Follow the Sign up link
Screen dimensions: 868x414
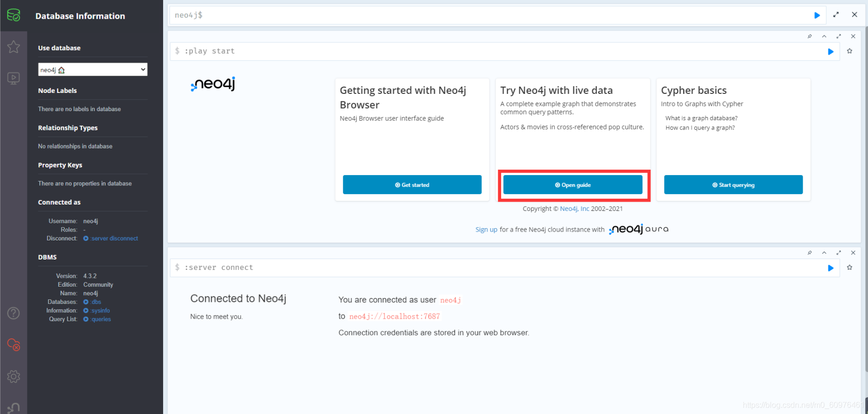(486, 230)
